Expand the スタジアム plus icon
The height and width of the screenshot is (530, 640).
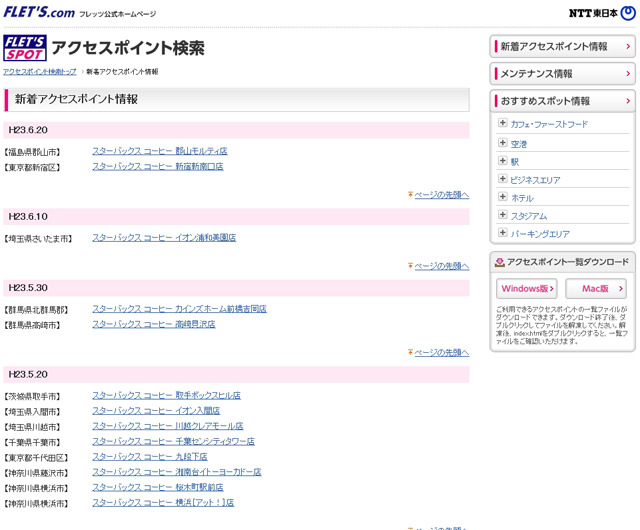click(x=503, y=214)
